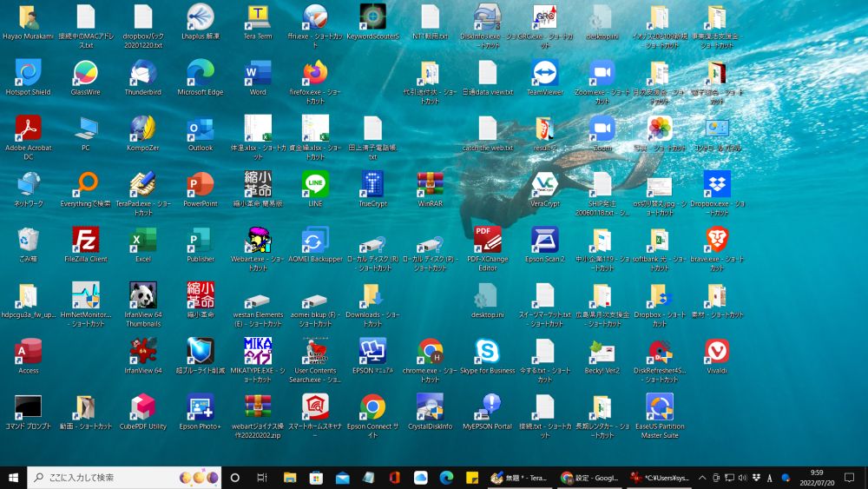This screenshot has width=868, height=489.
Task: Open the volume control in the system tray
Action: click(742, 478)
